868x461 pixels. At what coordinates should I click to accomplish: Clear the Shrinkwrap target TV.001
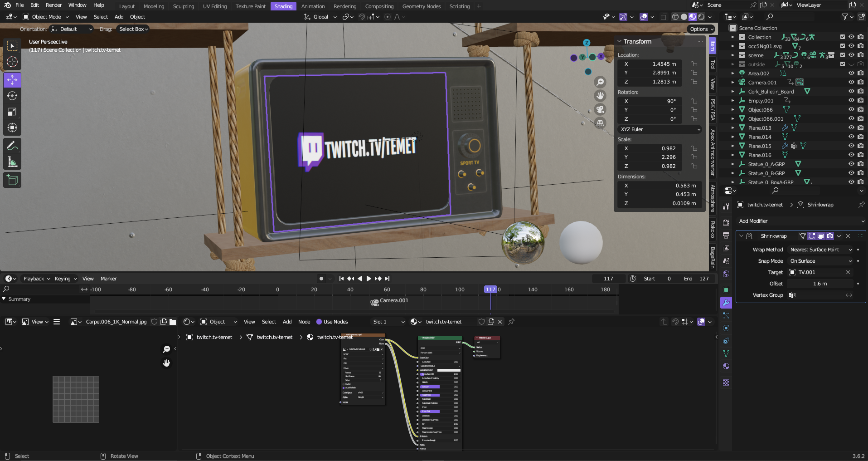click(848, 272)
